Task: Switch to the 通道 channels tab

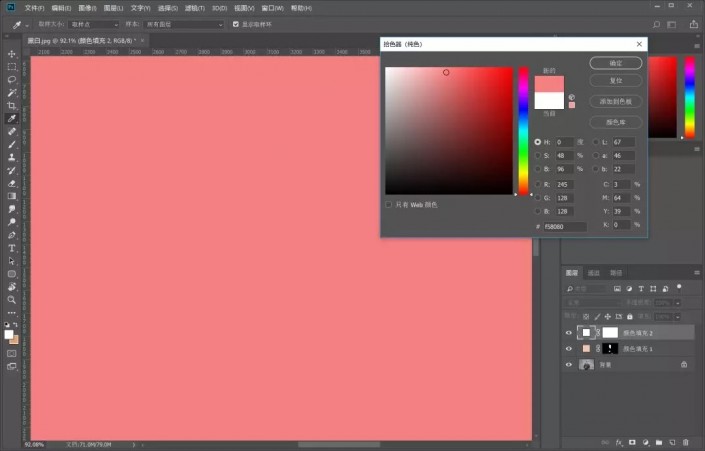Action: coord(594,273)
